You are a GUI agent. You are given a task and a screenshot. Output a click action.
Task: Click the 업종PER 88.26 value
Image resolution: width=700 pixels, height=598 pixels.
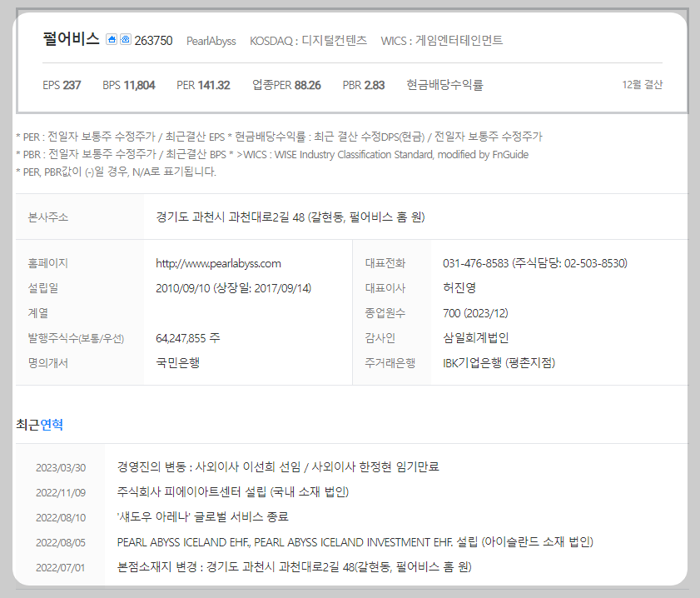pos(286,85)
